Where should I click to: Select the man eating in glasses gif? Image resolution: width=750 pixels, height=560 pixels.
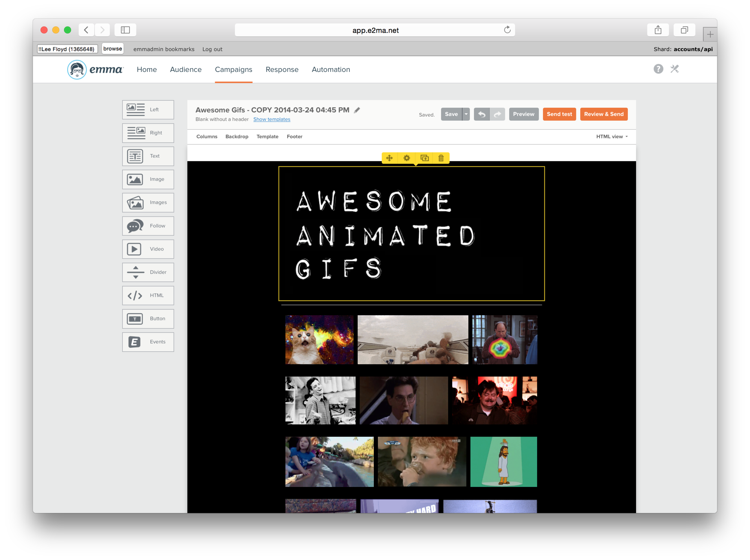403,401
